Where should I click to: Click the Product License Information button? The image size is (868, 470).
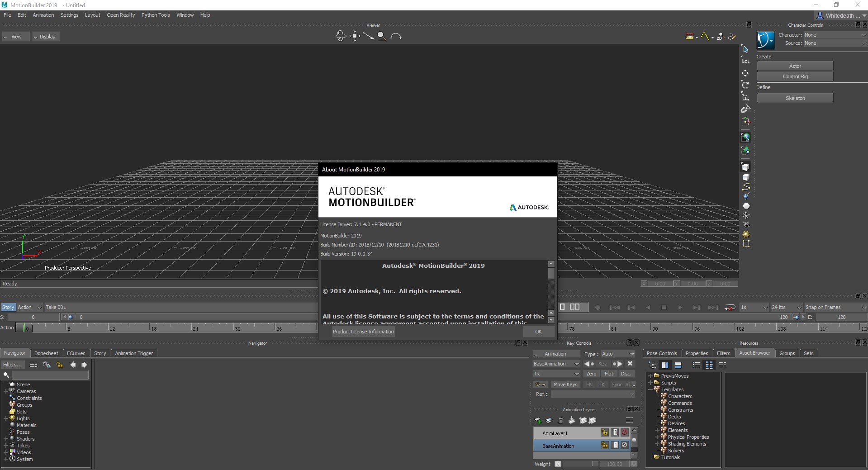pos(363,332)
